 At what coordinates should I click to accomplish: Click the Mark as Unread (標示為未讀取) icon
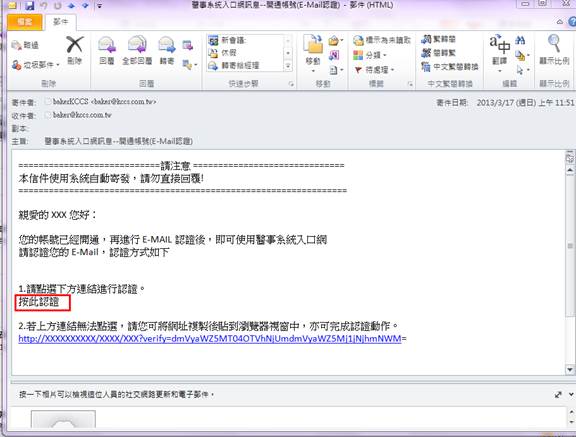[358, 40]
